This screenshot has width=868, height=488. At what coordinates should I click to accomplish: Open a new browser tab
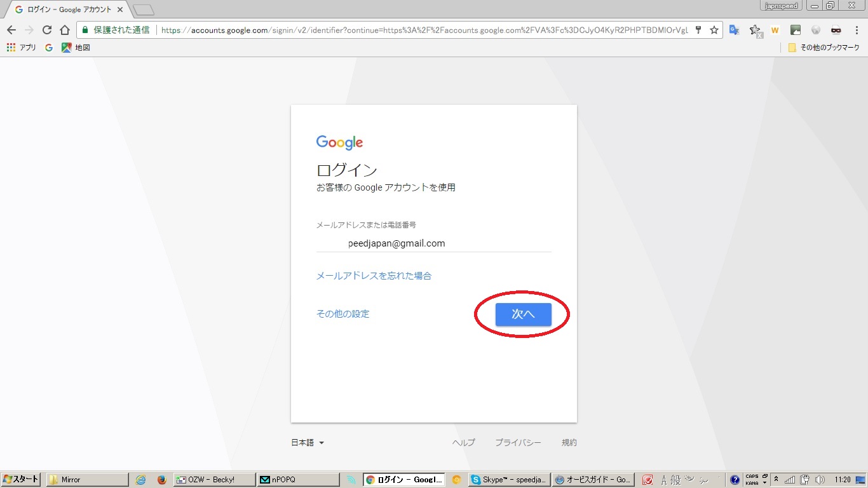[144, 10]
